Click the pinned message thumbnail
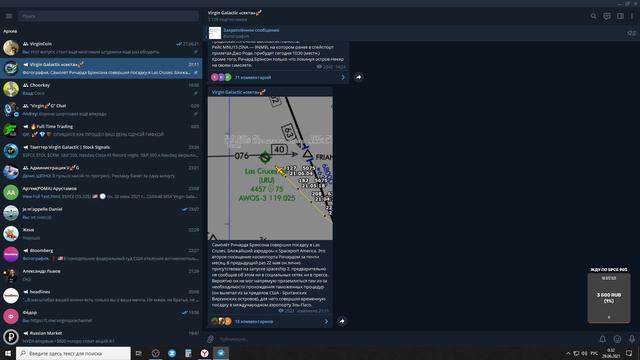 click(215, 33)
